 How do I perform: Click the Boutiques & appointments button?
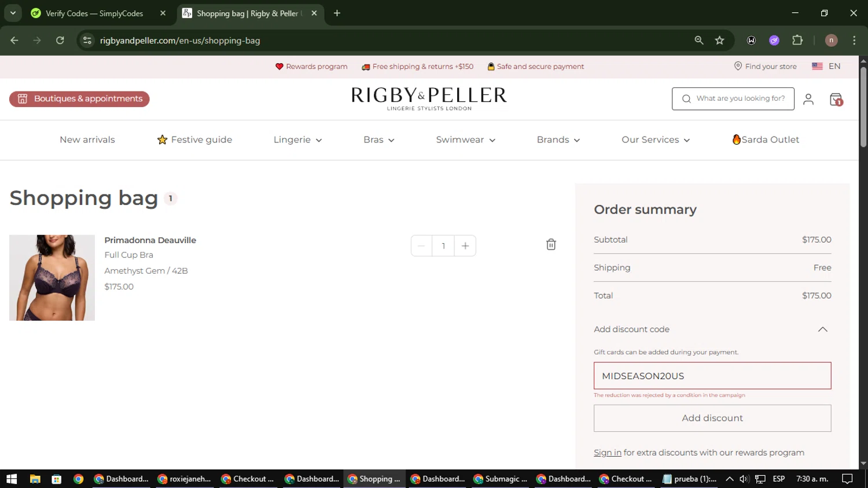pos(79,99)
